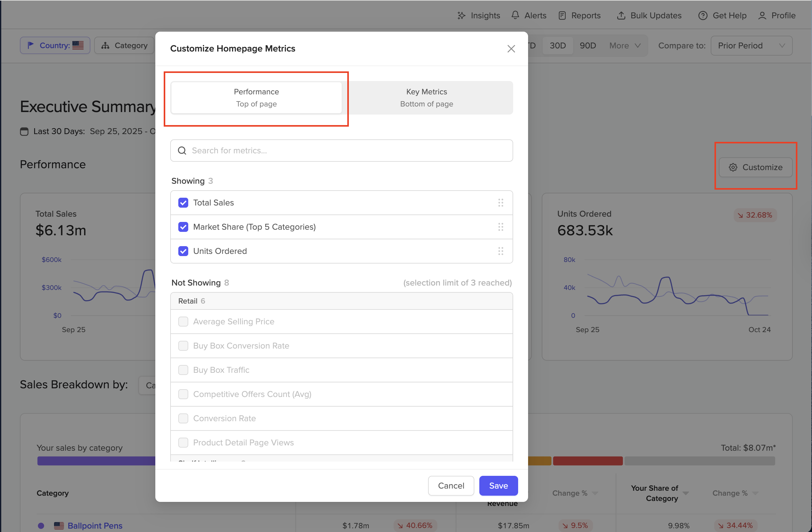The image size is (812, 532).
Task: Expand the More date range dropdown
Action: tap(625, 45)
